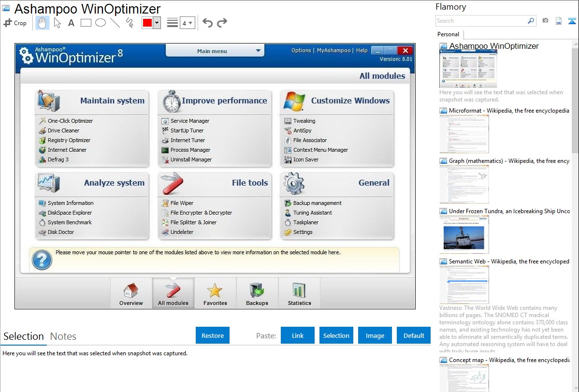Open DiskSpace Explorer
Viewport: 579px width, 392px height.
pyautogui.click(x=65, y=213)
